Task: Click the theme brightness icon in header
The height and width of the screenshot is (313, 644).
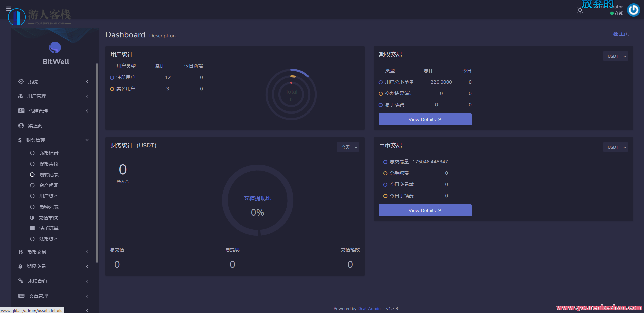Action: (580, 10)
